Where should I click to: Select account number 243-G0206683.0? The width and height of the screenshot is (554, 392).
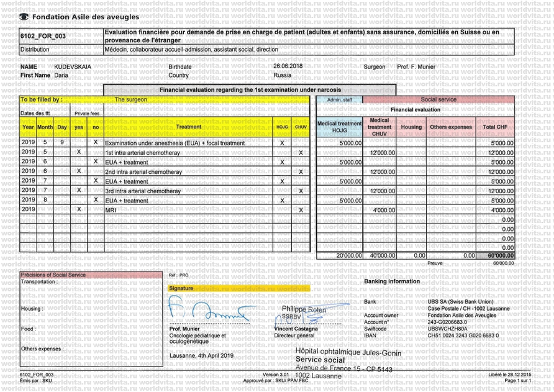click(447, 322)
